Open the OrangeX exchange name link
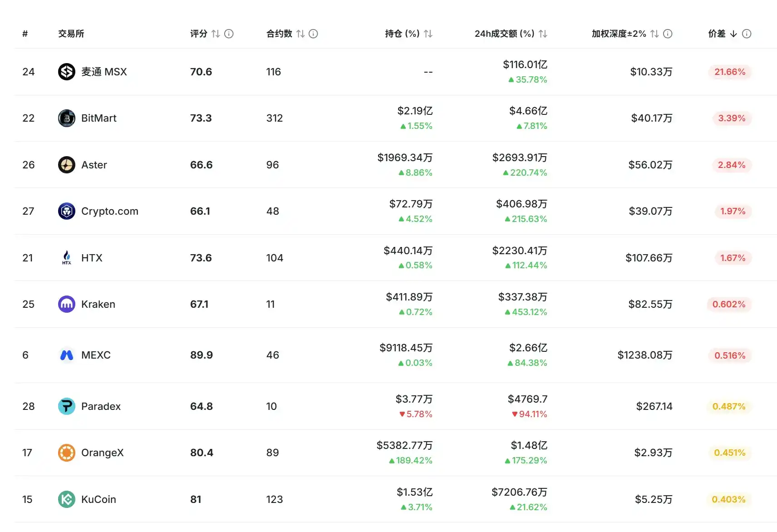 (102, 453)
